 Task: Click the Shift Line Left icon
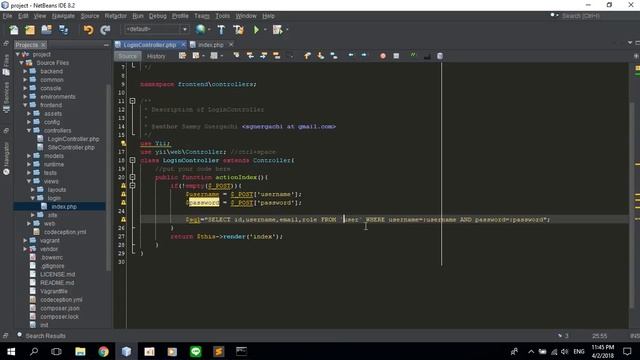[351, 55]
